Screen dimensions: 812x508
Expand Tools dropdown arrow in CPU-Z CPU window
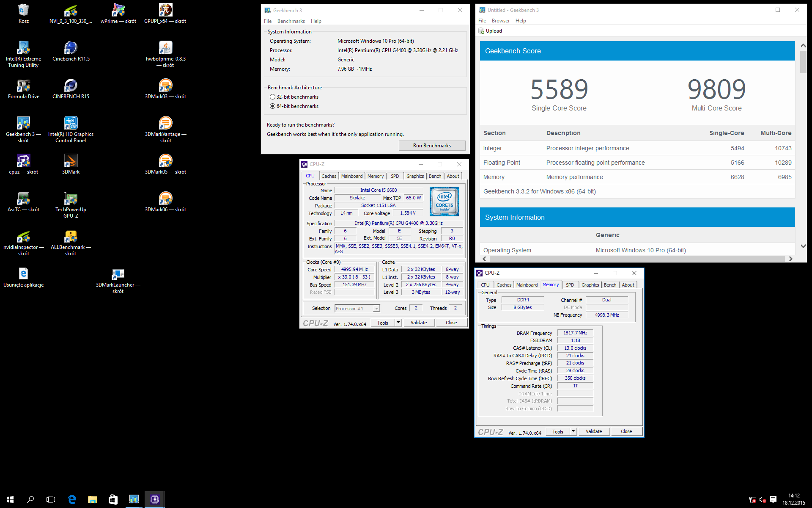pos(398,323)
